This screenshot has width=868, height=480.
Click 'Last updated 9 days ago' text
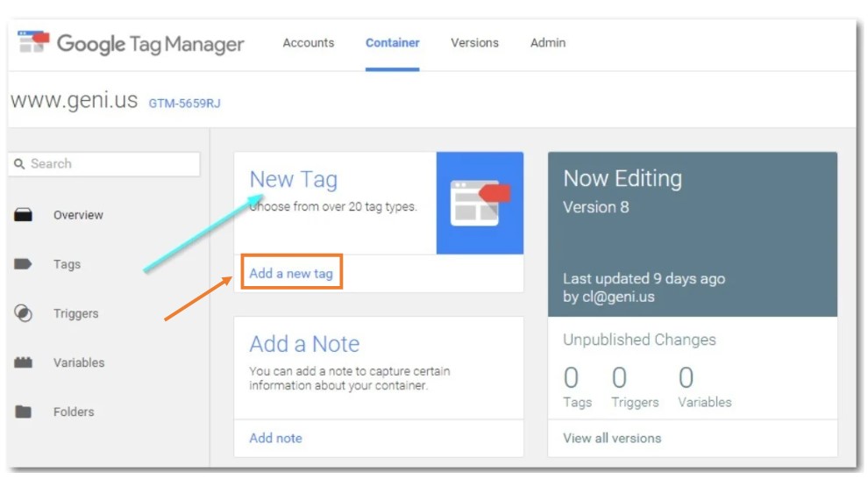click(644, 278)
